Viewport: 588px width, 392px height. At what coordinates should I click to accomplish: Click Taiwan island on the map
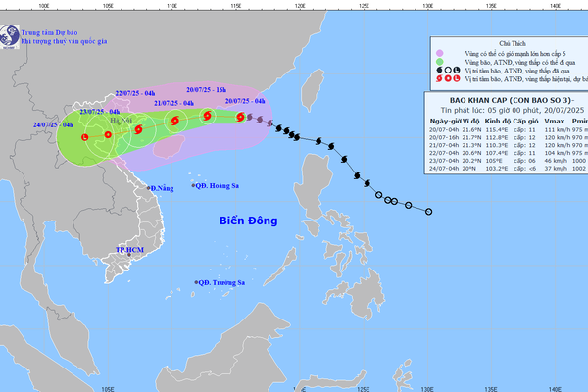click(314, 90)
